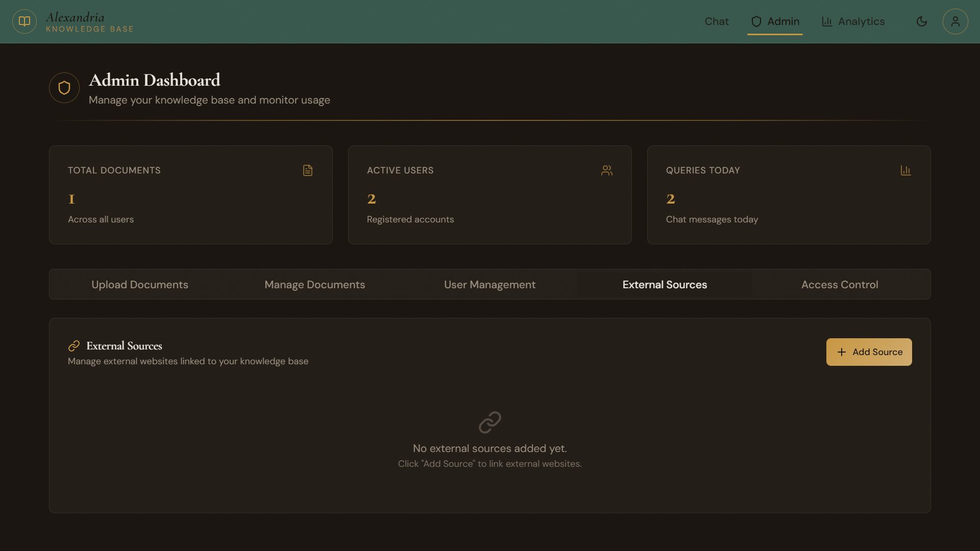Screen dimensions: 980x551
Task: Open the user profile avatar icon
Action: [955, 21]
